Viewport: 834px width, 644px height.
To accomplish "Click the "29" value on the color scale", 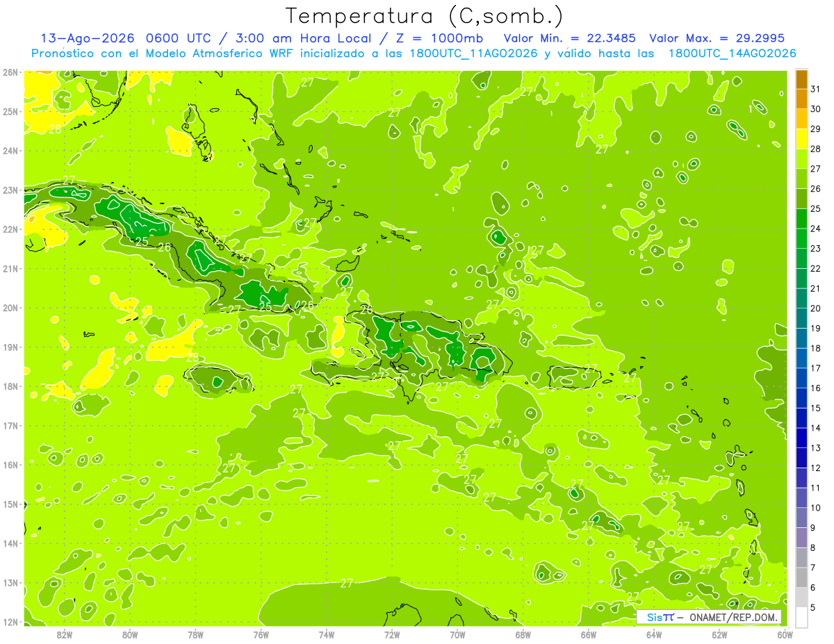I will (815, 129).
